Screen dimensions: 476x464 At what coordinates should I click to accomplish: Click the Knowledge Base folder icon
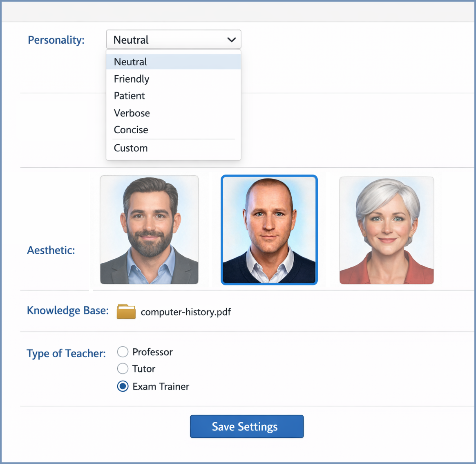tap(126, 312)
